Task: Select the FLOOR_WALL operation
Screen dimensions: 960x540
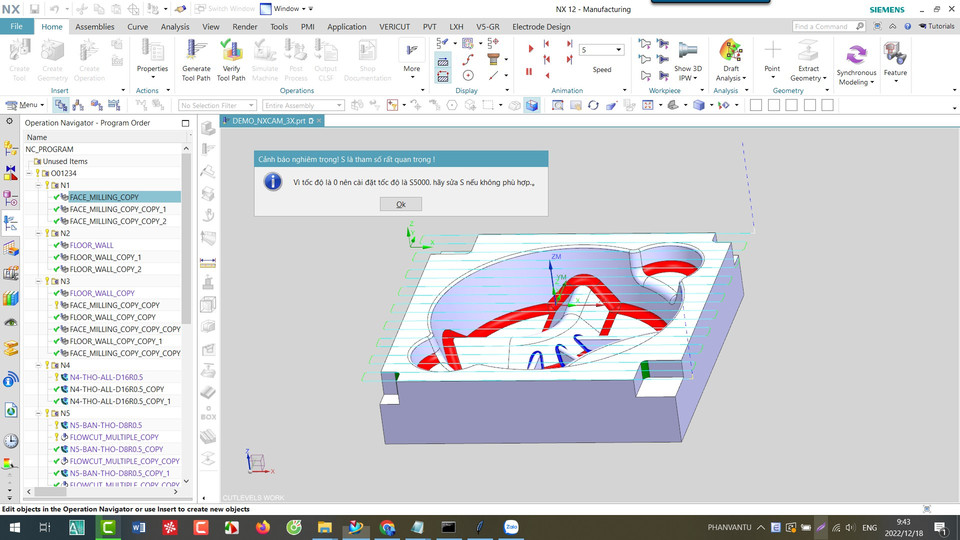Action: pyautogui.click(x=91, y=245)
